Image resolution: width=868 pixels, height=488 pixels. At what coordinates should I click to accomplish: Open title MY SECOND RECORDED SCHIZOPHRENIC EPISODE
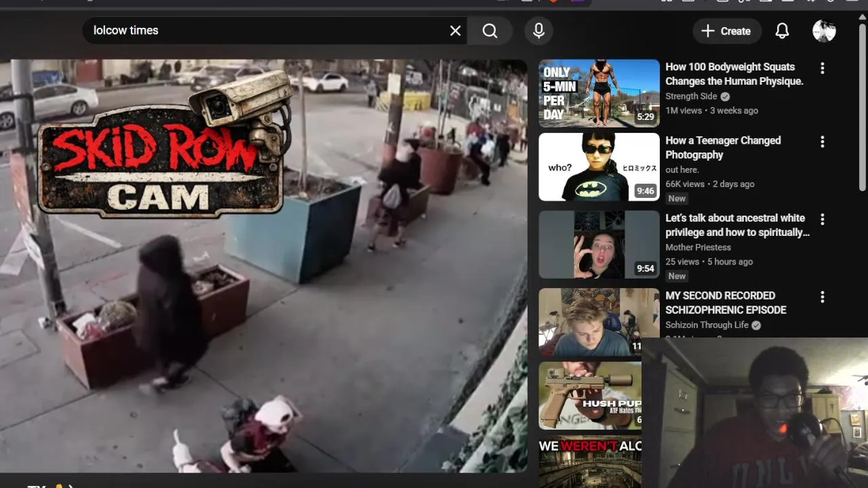click(726, 303)
